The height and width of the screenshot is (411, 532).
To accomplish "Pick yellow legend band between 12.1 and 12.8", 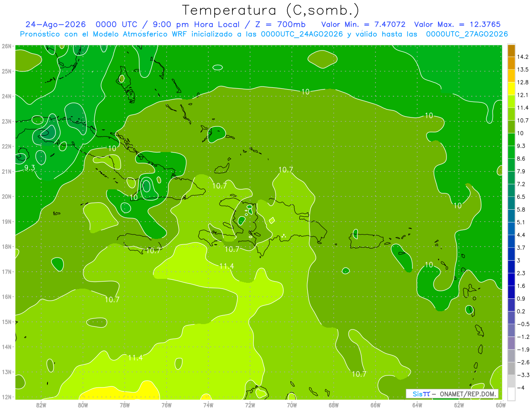I will pos(511,89).
